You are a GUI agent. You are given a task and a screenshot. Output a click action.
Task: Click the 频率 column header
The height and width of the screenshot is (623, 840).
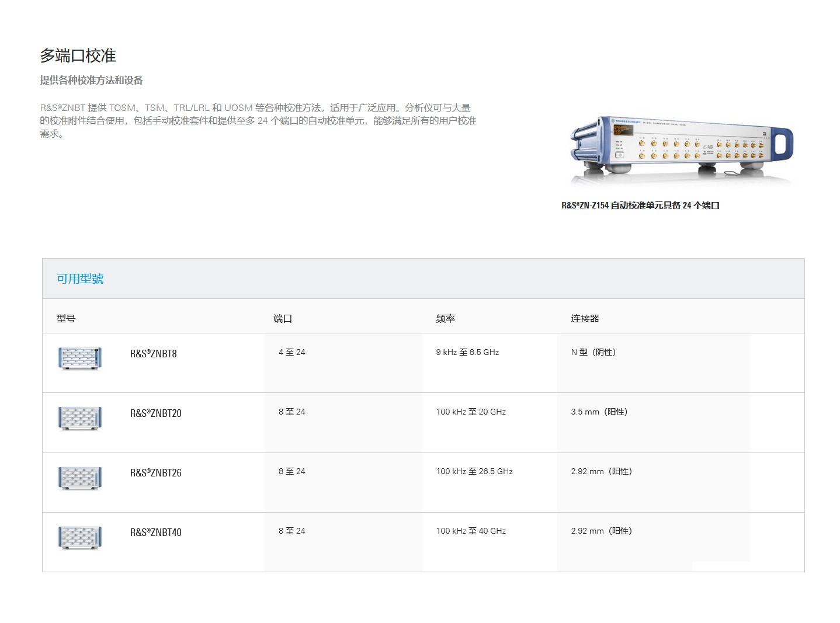(x=445, y=319)
